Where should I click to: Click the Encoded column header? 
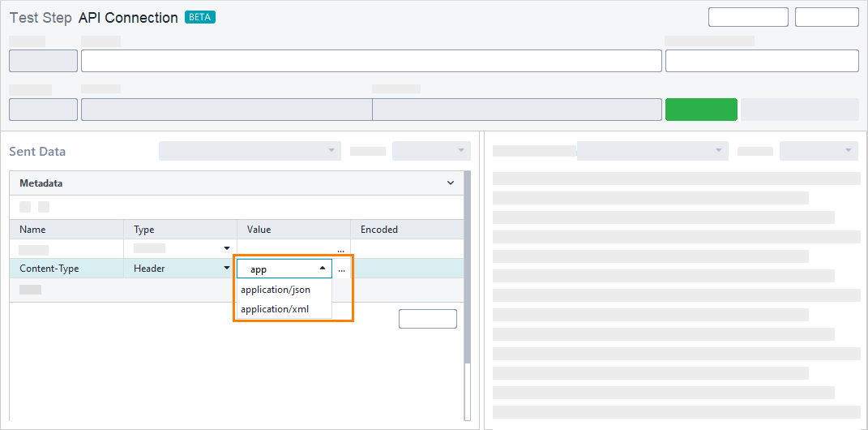click(x=379, y=230)
